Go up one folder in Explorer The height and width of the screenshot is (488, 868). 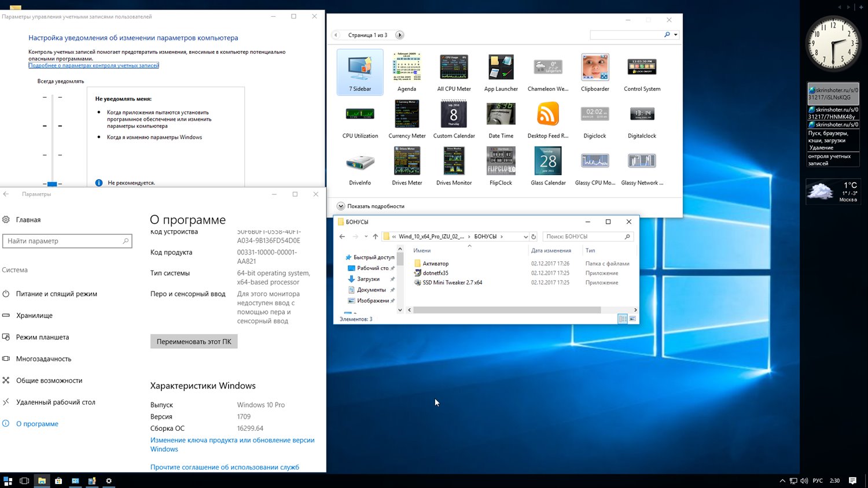click(375, 236)
